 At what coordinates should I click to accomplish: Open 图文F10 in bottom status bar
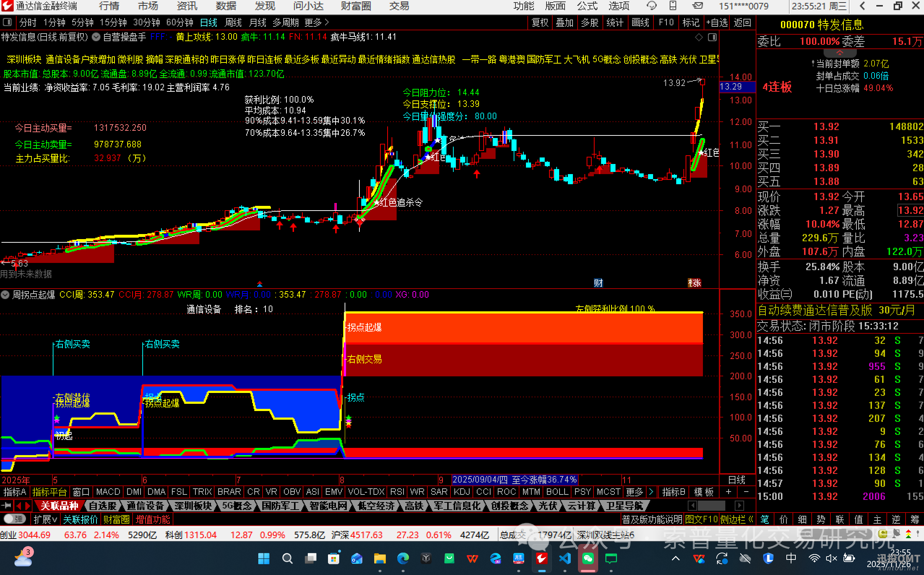(702, 519)
